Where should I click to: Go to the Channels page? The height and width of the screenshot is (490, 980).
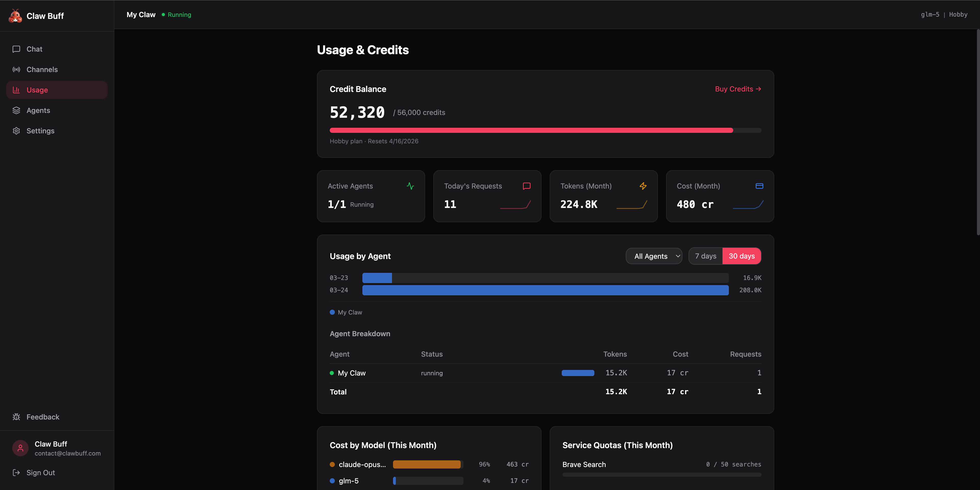[42, 70]
